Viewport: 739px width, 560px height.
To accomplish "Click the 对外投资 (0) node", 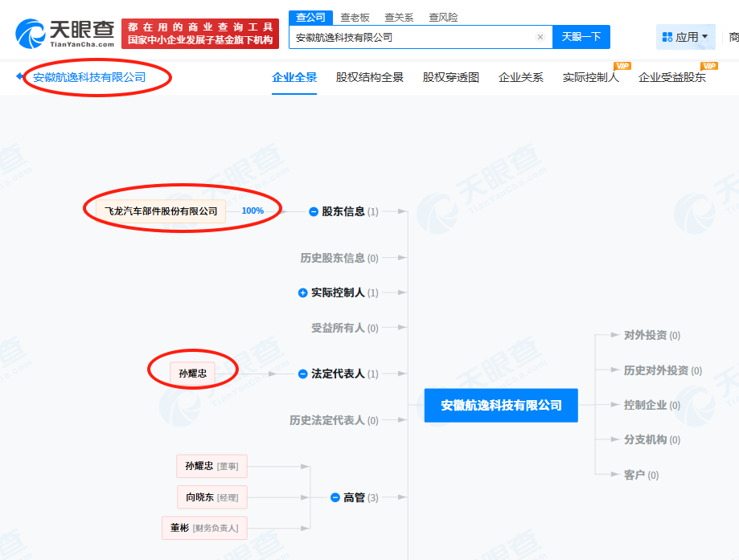I will pos(652,335).
